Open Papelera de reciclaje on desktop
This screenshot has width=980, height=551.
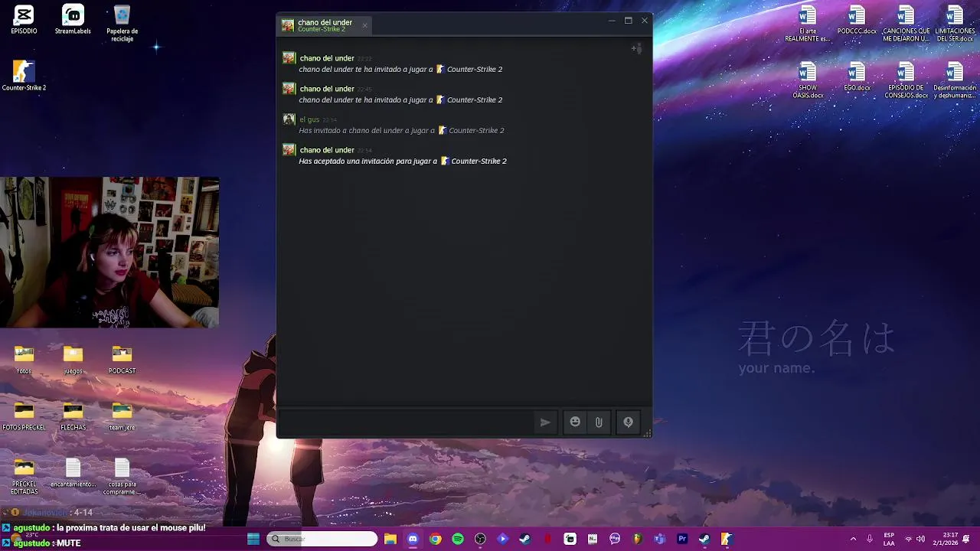click(122, 23)
